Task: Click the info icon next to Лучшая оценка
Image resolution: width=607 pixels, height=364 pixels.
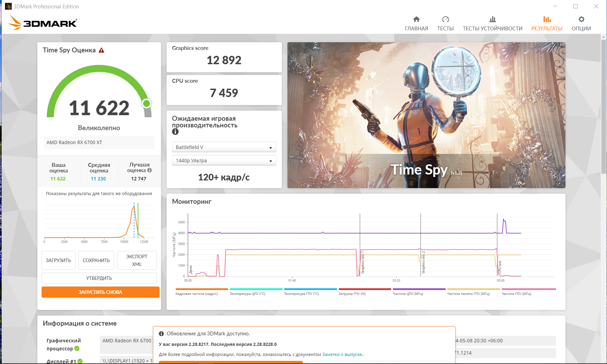Action: [x=149, y=170]
